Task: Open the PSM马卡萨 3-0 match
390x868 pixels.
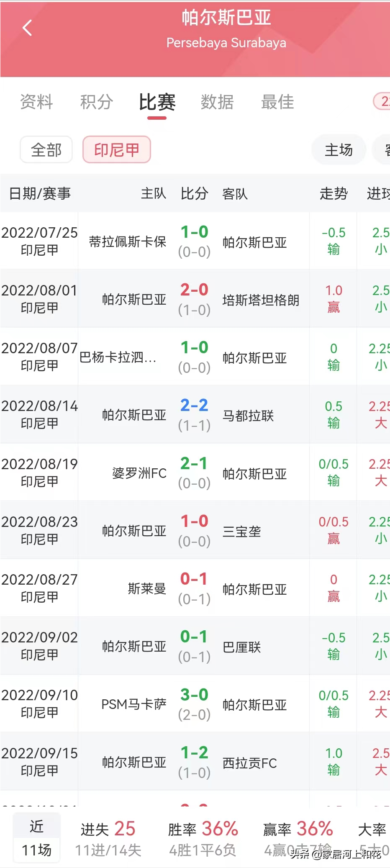Action: pyautogui.click(x=194, y=704)
